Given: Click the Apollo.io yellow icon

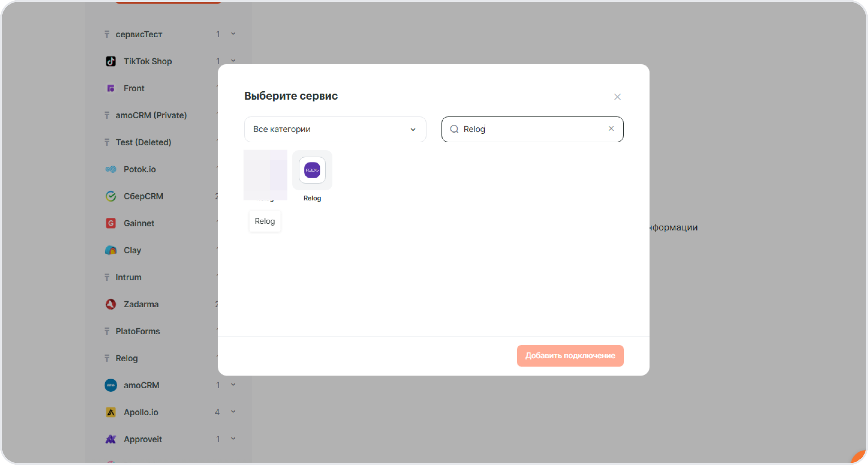Looking at the screenshot, I should pos(111,412).
